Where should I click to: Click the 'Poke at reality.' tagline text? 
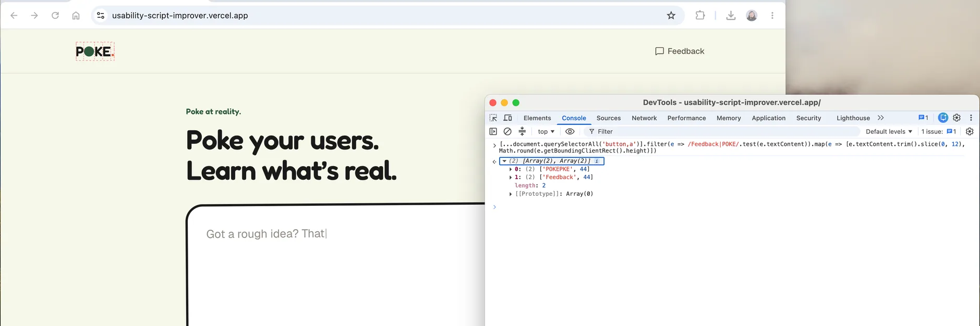pos(213,111)
